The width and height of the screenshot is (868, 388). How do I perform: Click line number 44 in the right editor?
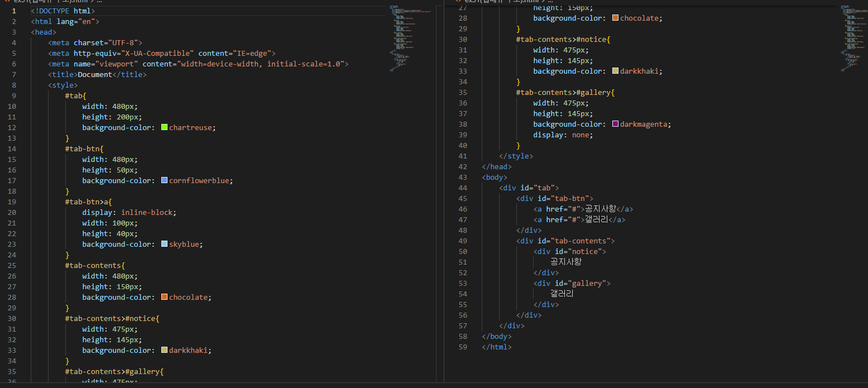[462, 188]
